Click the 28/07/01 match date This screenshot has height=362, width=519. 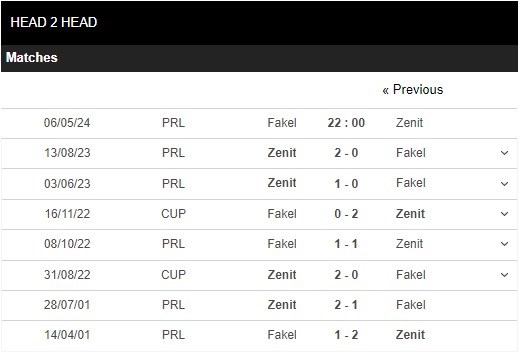[x=67, y=305]
